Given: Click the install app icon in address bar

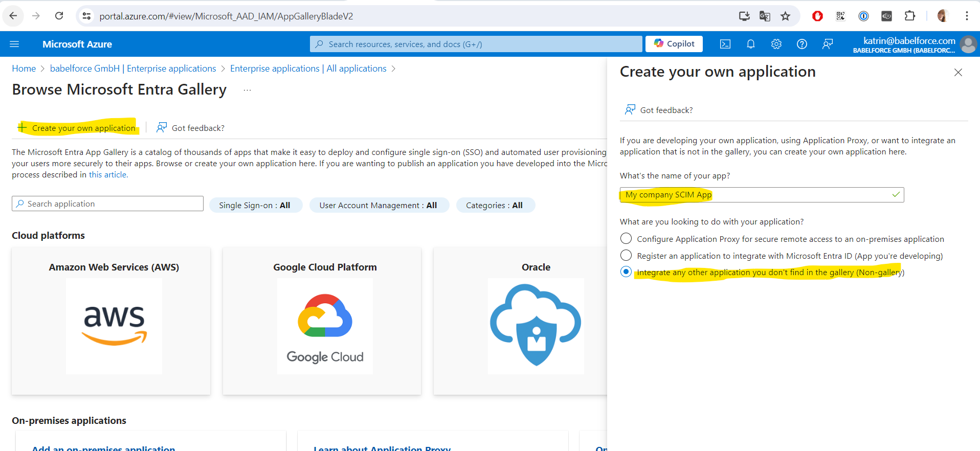Looking at the screenshot, I should [744, 16].
